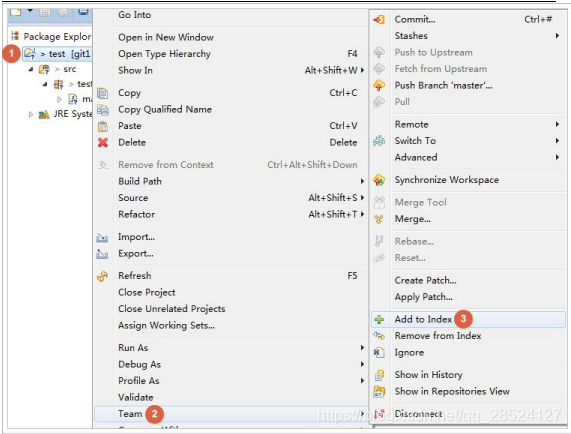The height and width of the screenshot is (434, 571).
Task: Open the Profile As submenu
Action: click(231, 381)
